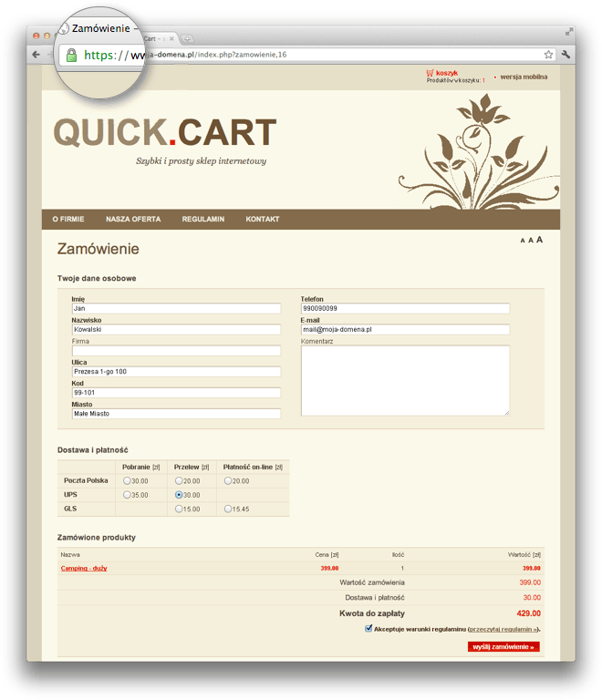602x700 pixels.
Task: Open the browser wrench settings menu
Action: click(566, 55)
